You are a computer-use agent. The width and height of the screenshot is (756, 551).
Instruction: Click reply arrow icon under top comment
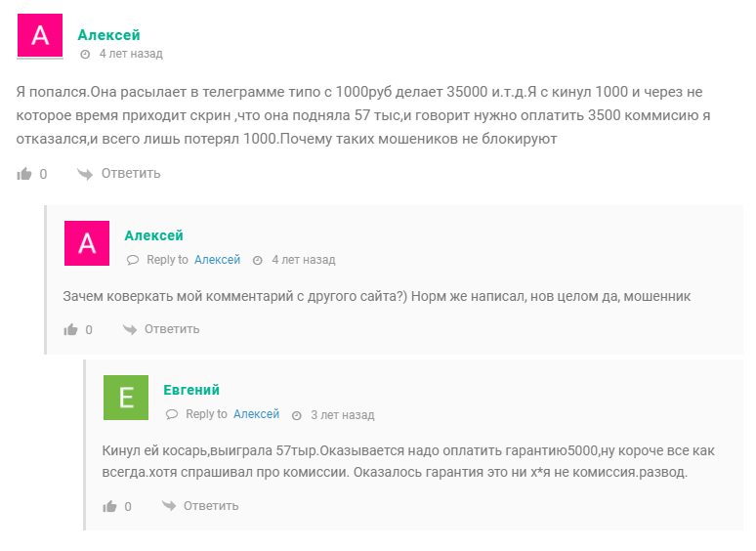[x=84, y=174]
